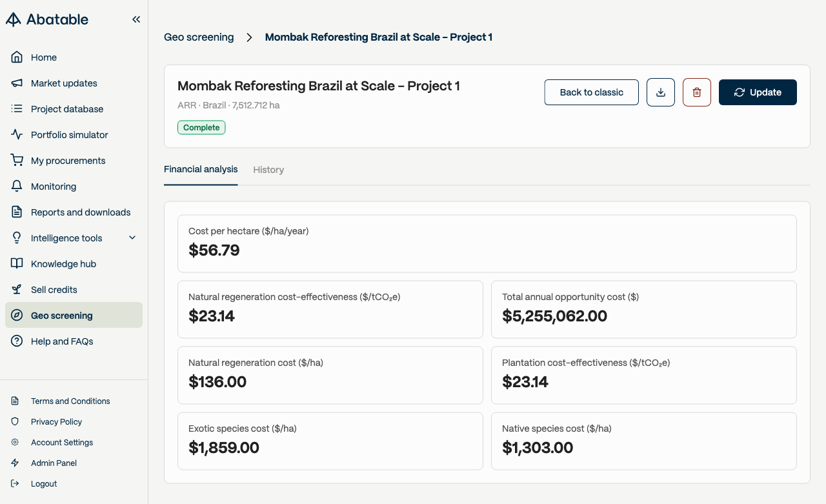Select the Financial analysis tab

pyautogui.click(x=201, y=169)
